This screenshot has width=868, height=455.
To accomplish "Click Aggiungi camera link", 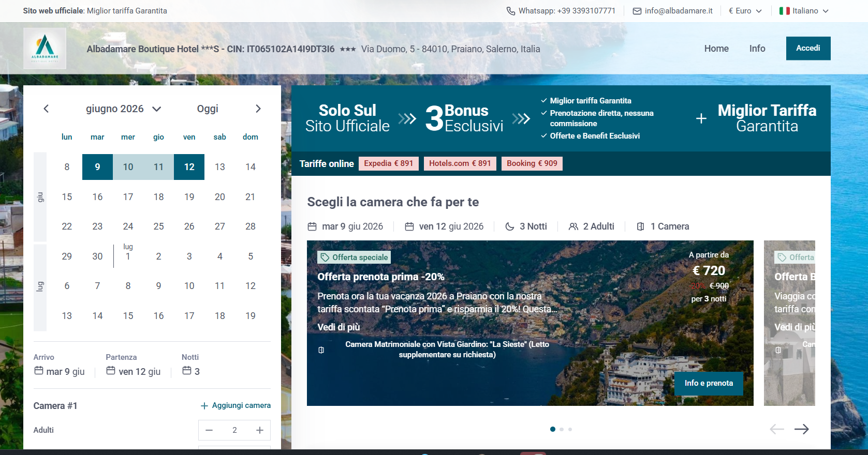I will (x=236, y=405).
